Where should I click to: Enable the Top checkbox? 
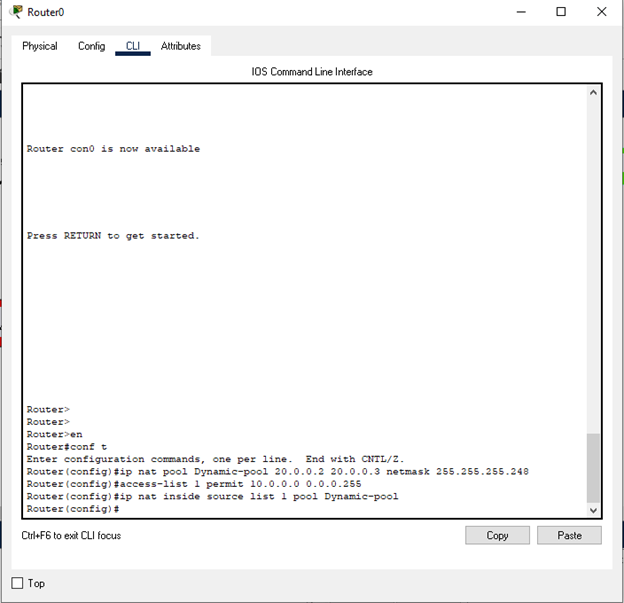[17, 583]
